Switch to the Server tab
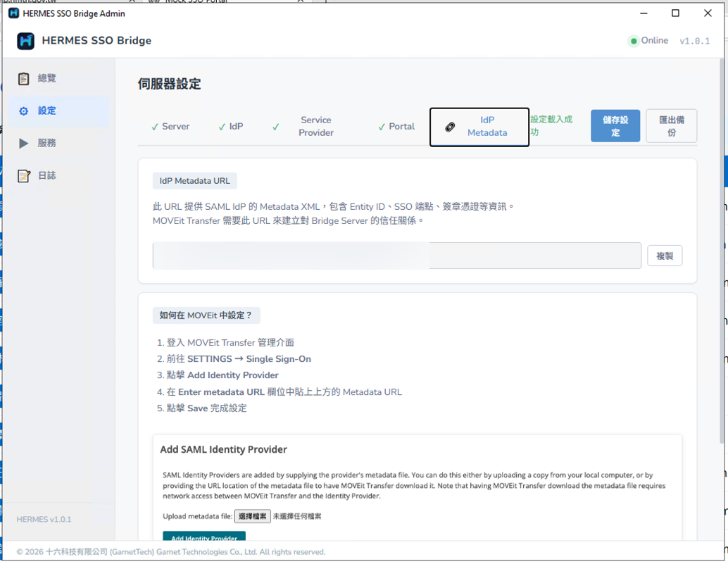 170,127
